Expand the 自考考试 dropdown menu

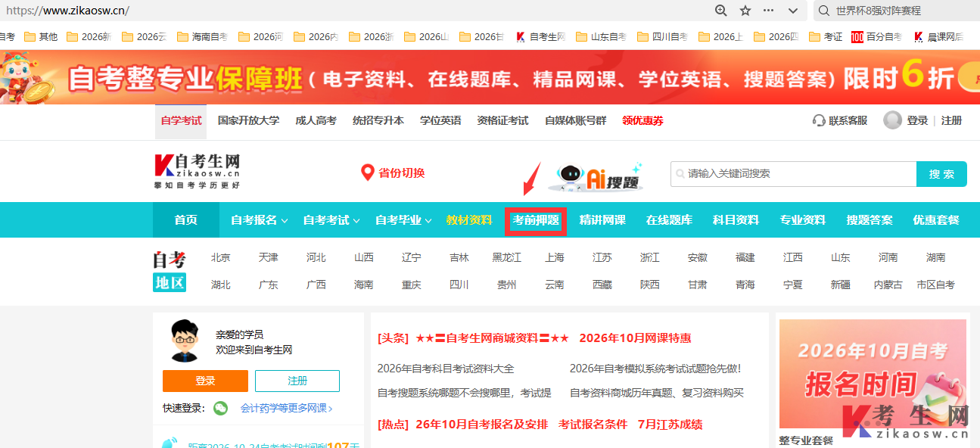(x=331, y=220)
